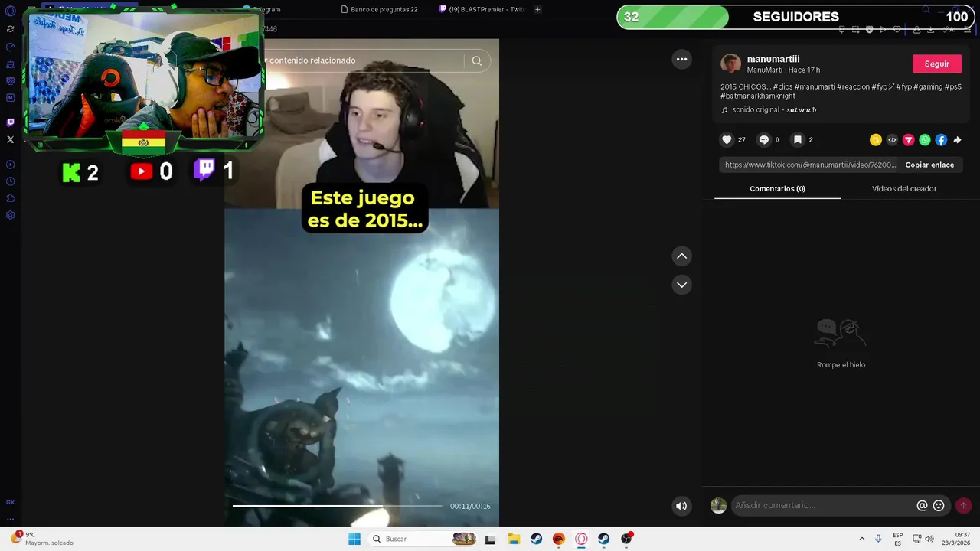The height and width of the screenshot is (551, 980).
Task: Switch ESP keyboard language indicator
Action: point(897,539)
